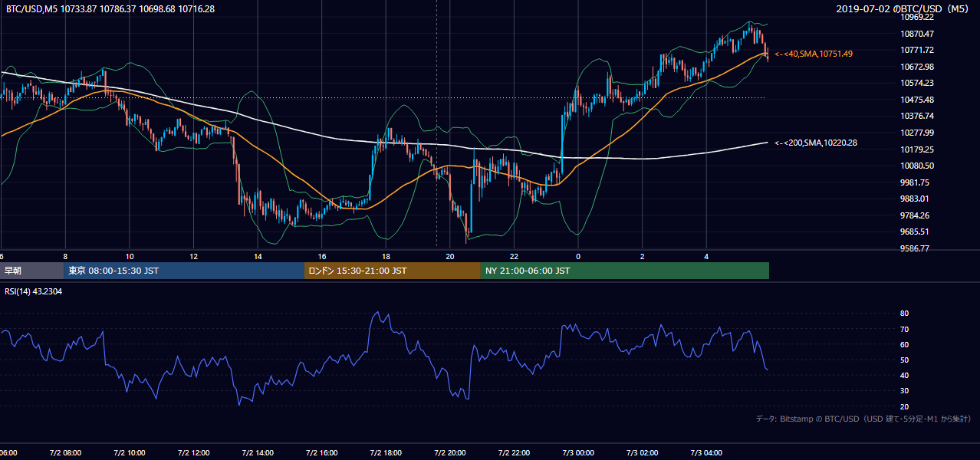Select the NY 21:00-06:00 JST session bar
Viewport: 980px width, 460px height.
(x=625, y=271)
